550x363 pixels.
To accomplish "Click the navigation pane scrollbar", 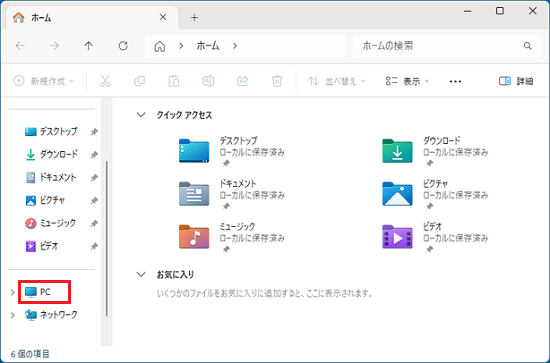I will pyautogui.click(x=107, y=238).
